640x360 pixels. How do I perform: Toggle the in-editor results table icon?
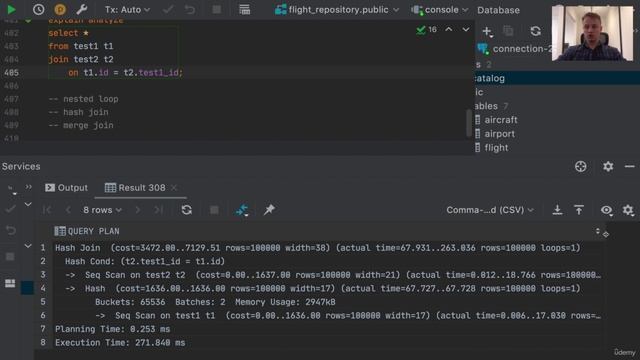(x=244, y=9)
